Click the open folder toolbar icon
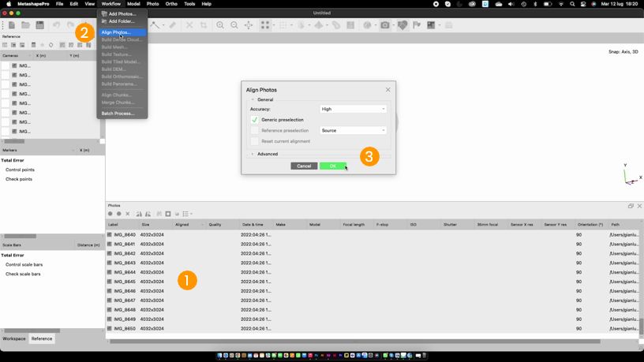The image size is (644, 362). pyautogui.click(x=25, y=25)
